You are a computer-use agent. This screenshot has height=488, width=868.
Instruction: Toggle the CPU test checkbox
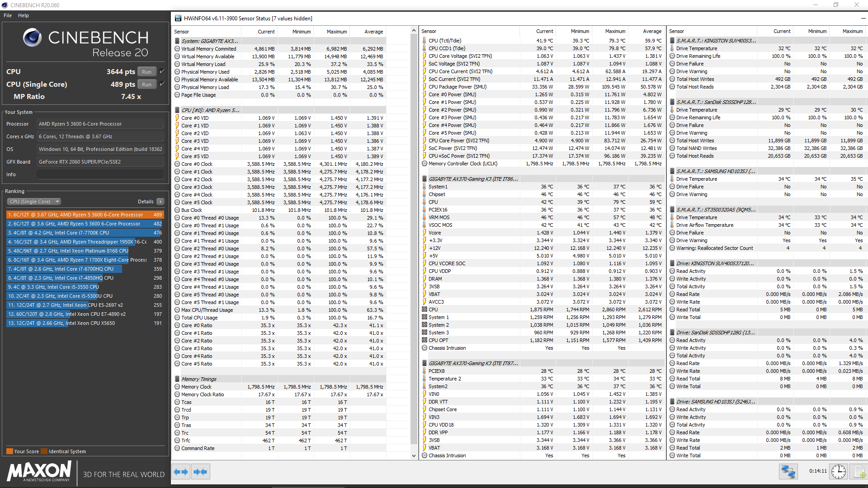tap(162, 71)
